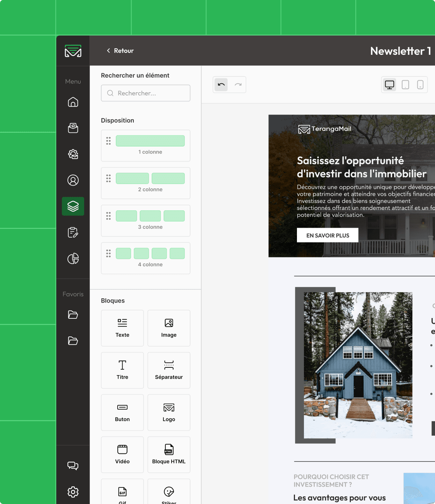Click the Rechercher search field
Screen dimensions: 435x504
click(145, 93)
